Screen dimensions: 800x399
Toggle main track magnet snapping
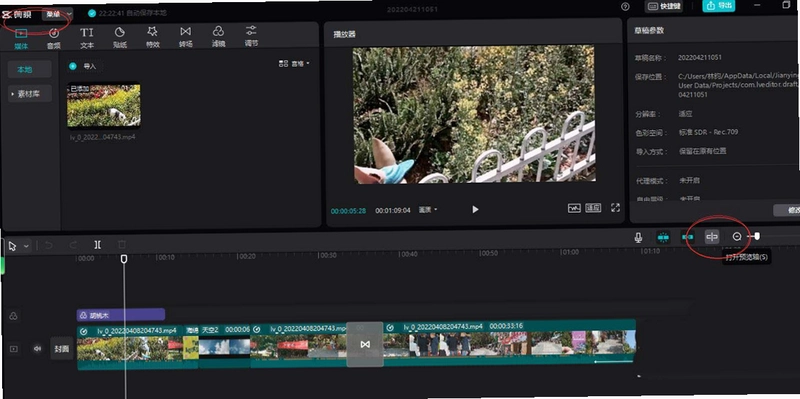663,237
